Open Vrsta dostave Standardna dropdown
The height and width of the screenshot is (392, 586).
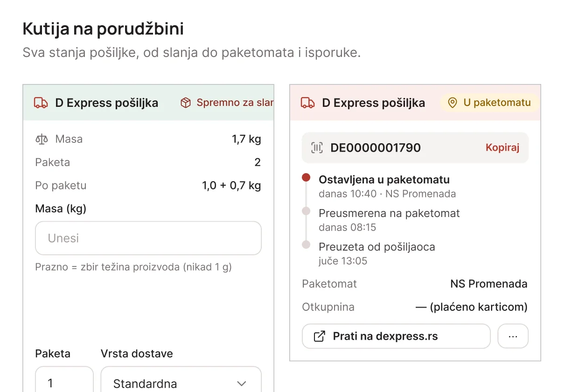pos(181,379)
